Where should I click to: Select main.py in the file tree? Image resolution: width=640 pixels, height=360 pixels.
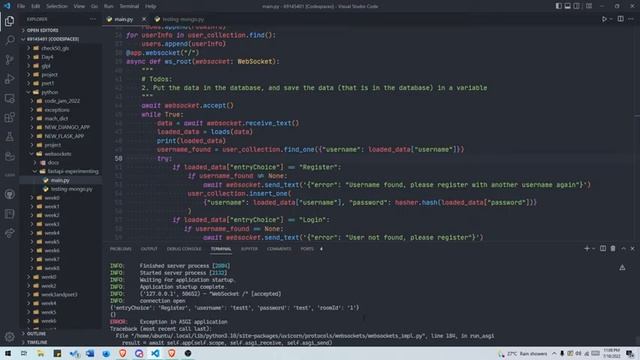click(x=61, y=180)
